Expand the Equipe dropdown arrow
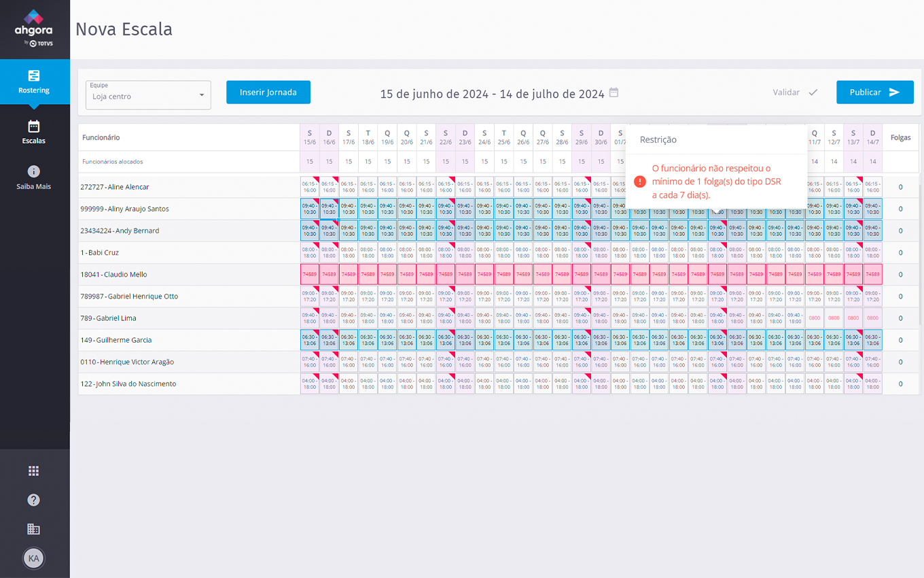Screen dimensions: 924x578 202,95
